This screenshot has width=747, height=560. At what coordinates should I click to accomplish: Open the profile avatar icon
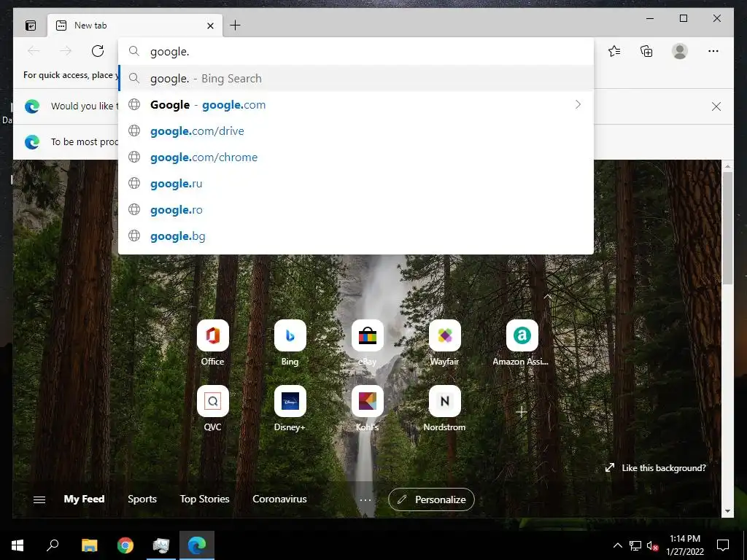coord(680,51)
